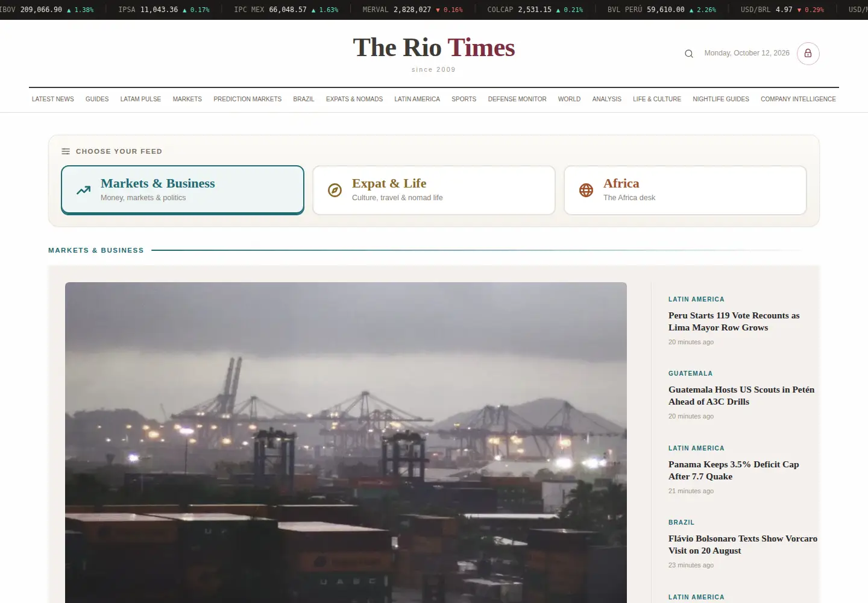Click the Guatemala category label
The image size is (868, 603).
pyautogui.click(x=690, y=374)
